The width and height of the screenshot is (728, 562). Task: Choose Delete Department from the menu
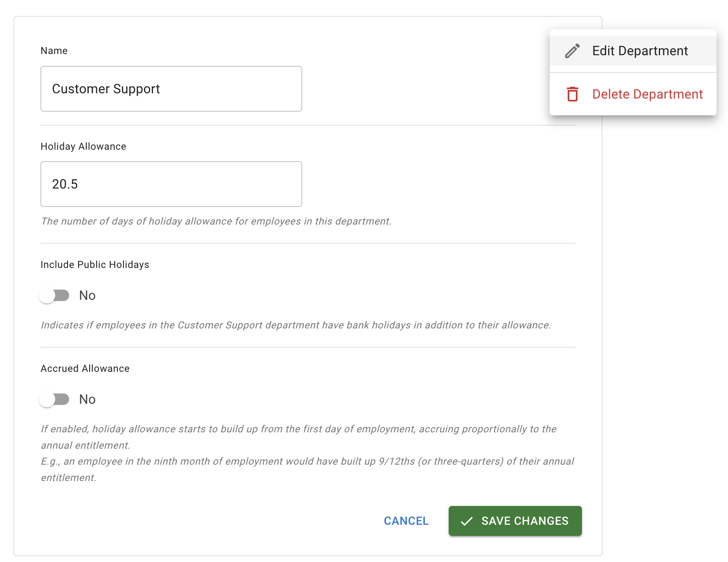click(647, 94)
